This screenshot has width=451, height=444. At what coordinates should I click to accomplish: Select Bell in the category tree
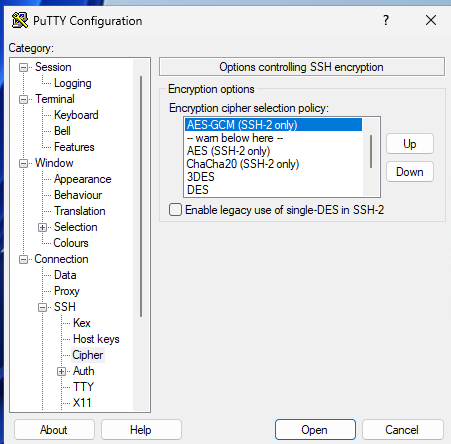(62, 131)
